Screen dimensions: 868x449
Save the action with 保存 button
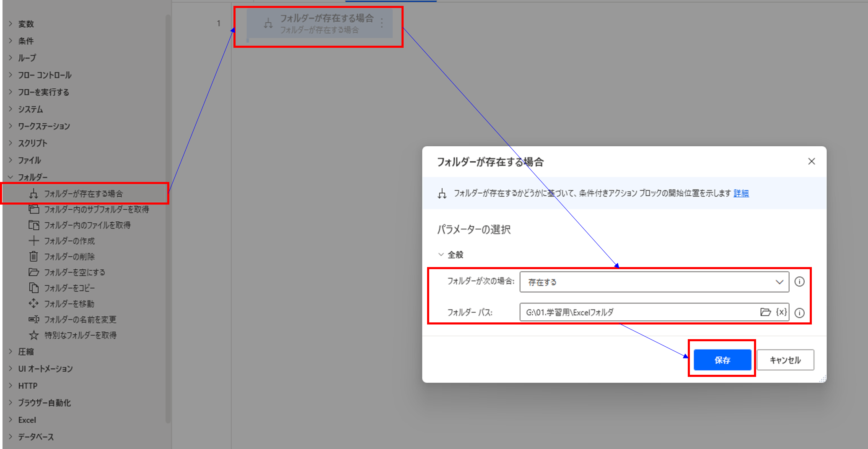point(722,360)
